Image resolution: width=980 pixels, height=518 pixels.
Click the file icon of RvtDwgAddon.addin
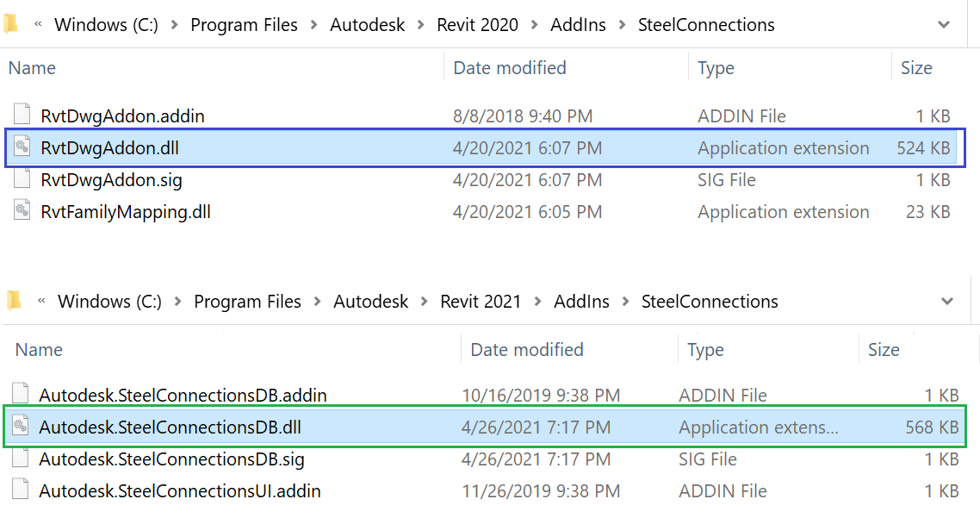point(22,115)
